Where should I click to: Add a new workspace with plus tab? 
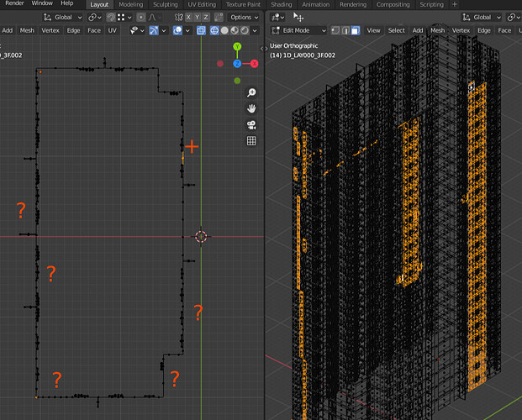[455, 5]
